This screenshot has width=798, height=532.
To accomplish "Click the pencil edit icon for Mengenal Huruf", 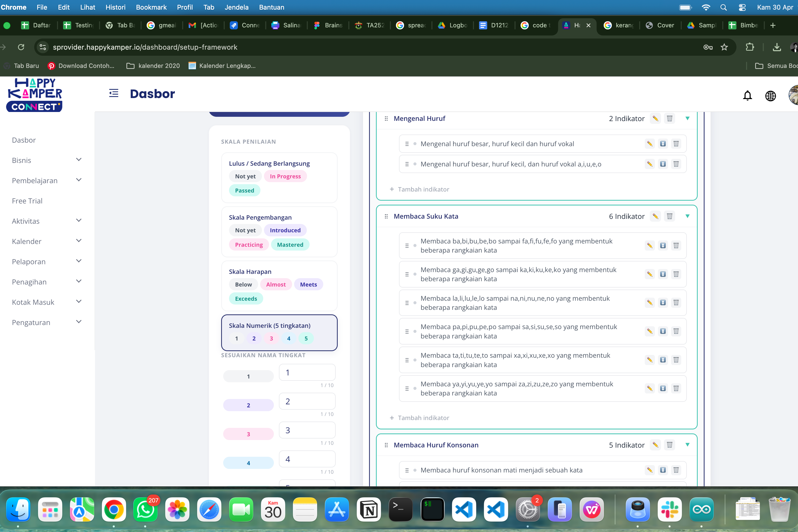I will coord(655,118).
